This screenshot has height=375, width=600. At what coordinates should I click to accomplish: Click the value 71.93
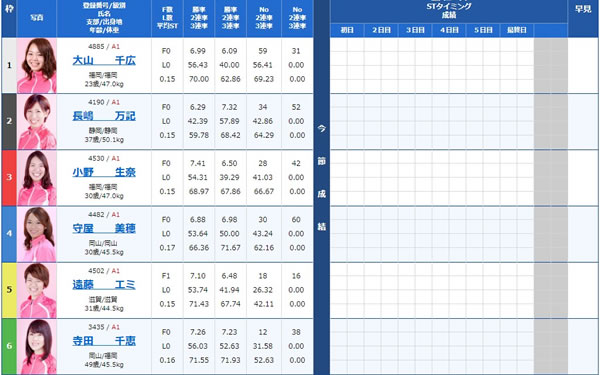tap(230, 360)
